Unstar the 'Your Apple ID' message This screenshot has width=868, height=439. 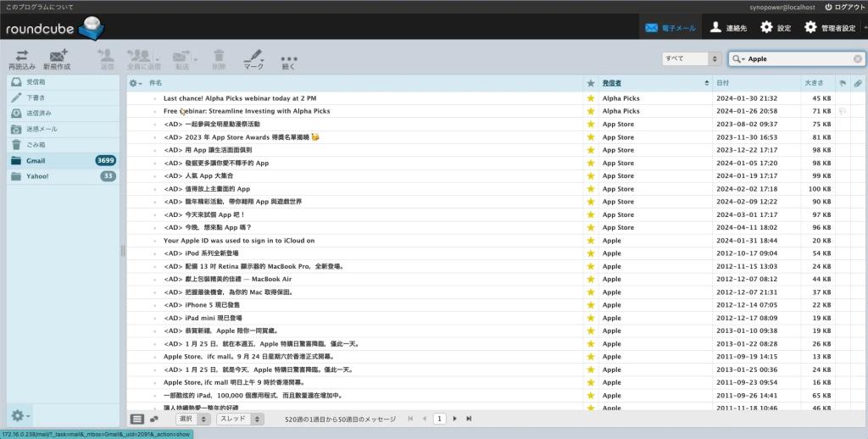[x=591, y=240]
